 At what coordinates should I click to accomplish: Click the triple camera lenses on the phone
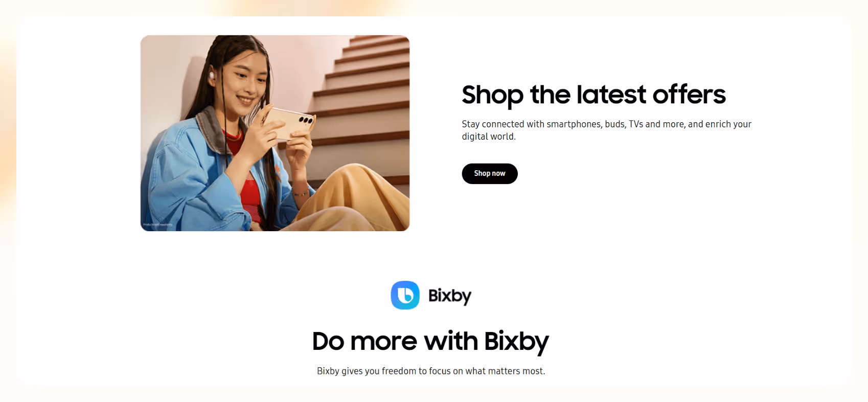[306, 120]
